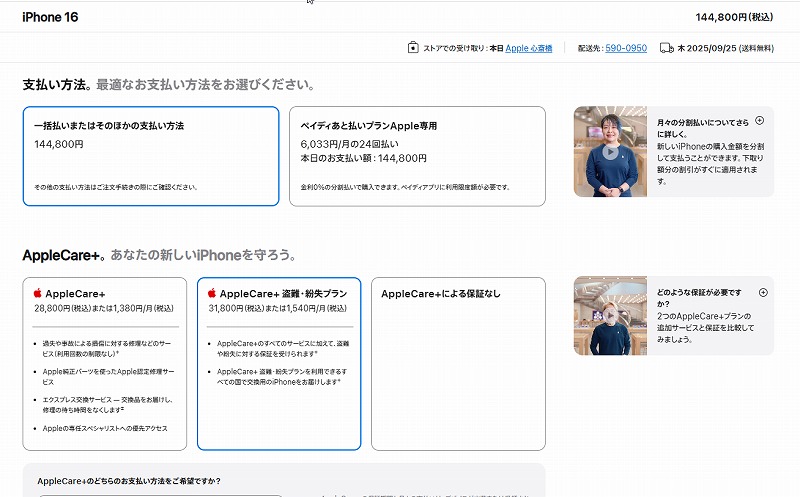This screenshot has width=800, height=497.
Task: Choose AppleCare+ 盗難・紛失プラン
Action: tap(278, 363)
